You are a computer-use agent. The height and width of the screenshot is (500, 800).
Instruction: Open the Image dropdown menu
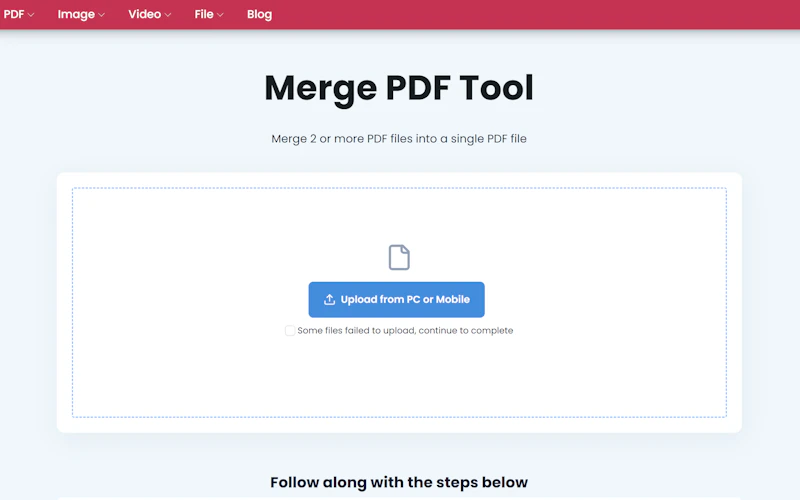[81, 14]
